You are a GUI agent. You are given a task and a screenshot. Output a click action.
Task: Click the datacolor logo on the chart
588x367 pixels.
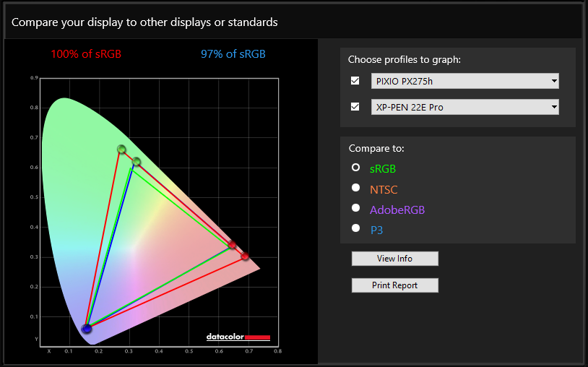click(x=238, y=337)
